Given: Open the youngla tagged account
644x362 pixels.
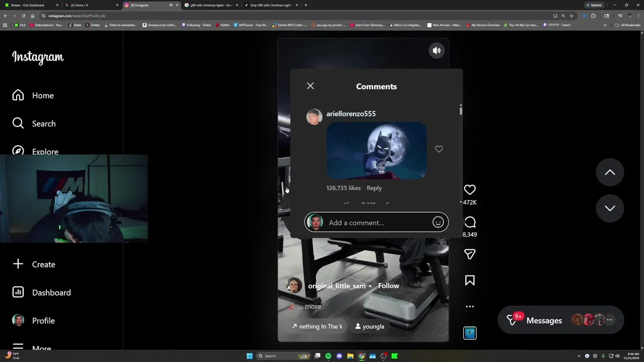Looking at the screenshot, I should [x=369, y=326].
